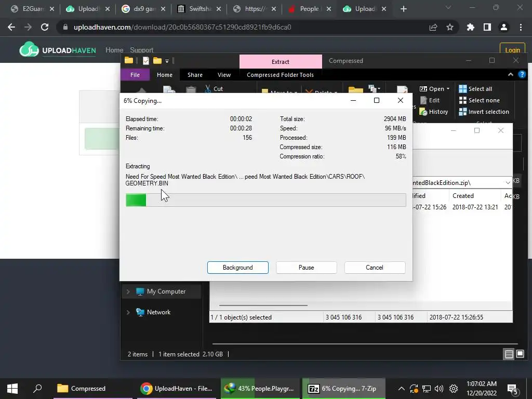This screenshot has width=532, height=399.
Task: Click the settings gear tray icon
Action: click(x=454, y=389)
